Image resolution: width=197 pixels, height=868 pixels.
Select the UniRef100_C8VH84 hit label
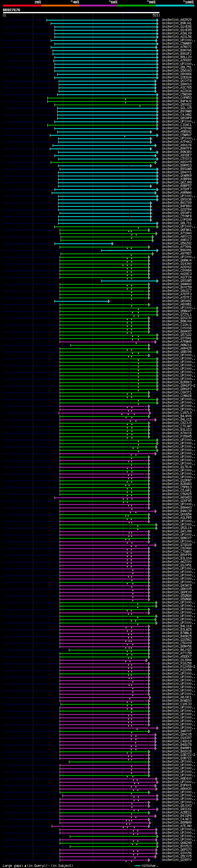[177, 270]
